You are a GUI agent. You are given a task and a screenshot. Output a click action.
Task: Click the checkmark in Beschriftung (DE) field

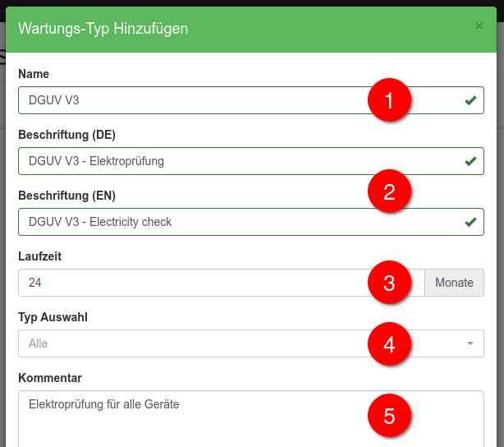pos(470,161)
